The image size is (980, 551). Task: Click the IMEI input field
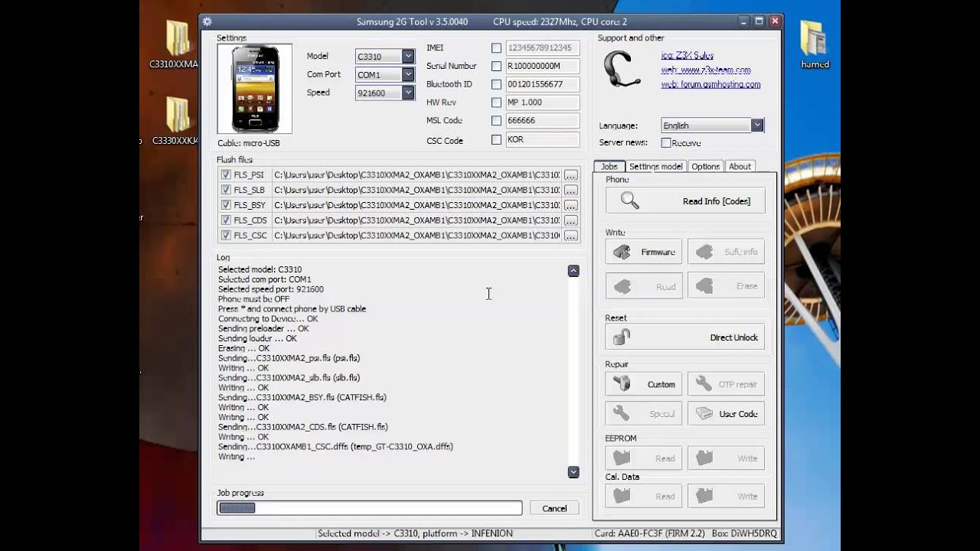tap(543, 47)
